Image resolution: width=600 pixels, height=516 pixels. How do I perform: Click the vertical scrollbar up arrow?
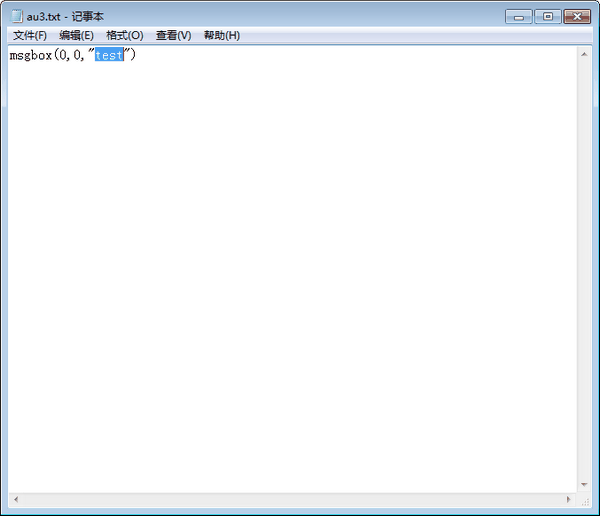click(584, 54)
